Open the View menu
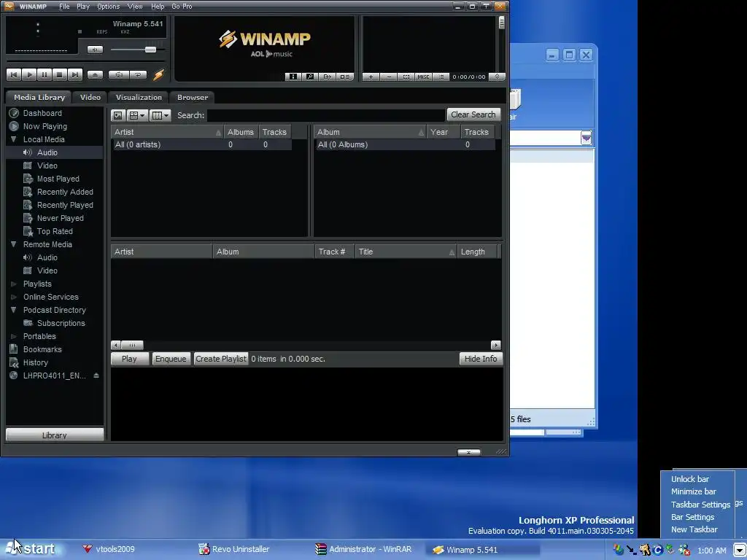747x560 pixels. click(135, 6)
